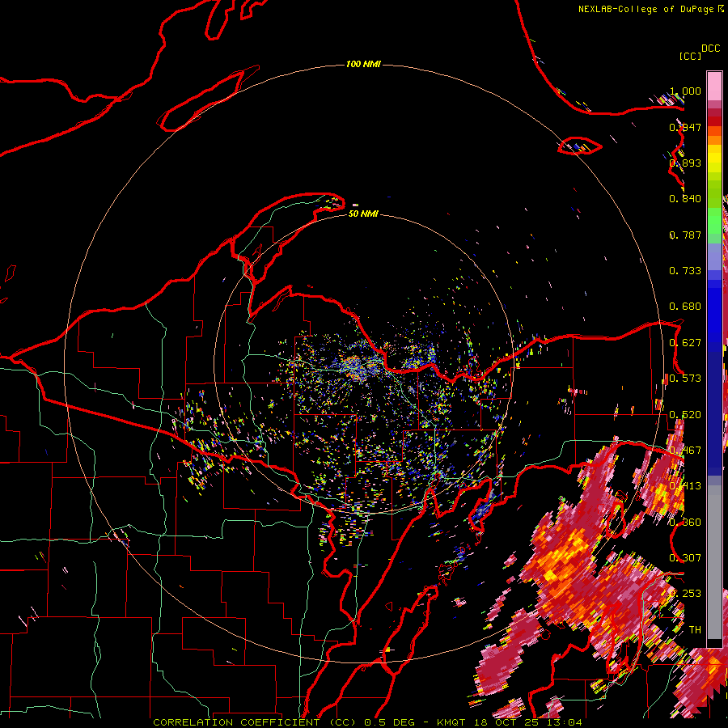Click the 0.573 legend value
This screenshot has height=728, width=728.
(685, 379)
